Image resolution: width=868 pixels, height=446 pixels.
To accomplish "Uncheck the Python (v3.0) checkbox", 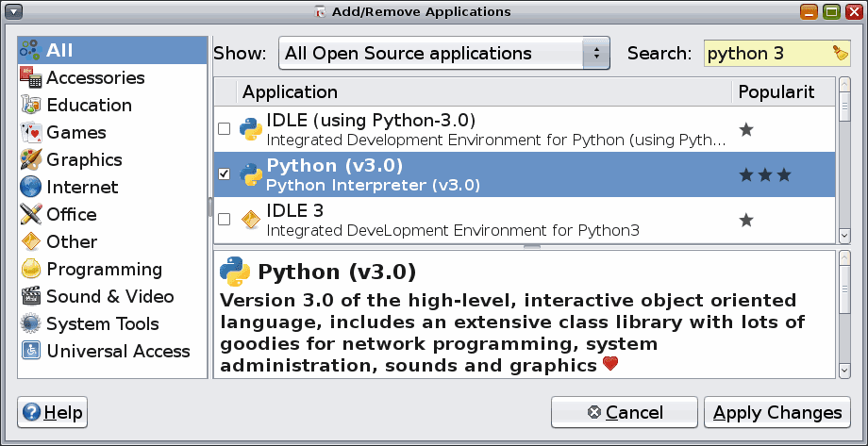I will (x=225, y=174).
